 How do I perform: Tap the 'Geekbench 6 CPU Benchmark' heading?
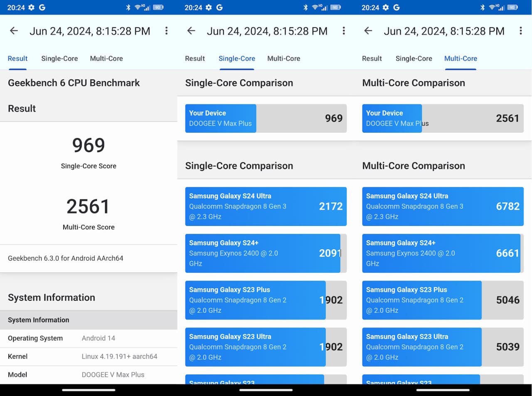74,83
